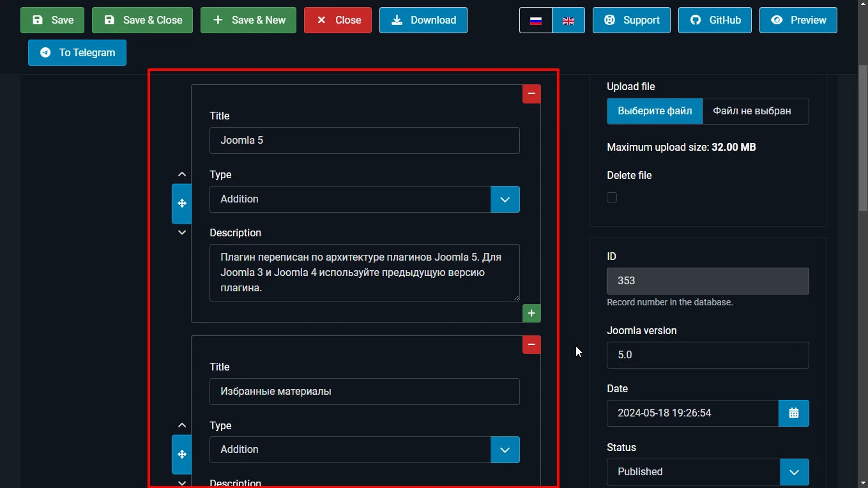
Task: Click Save & Close button
Action: [142, 20]
